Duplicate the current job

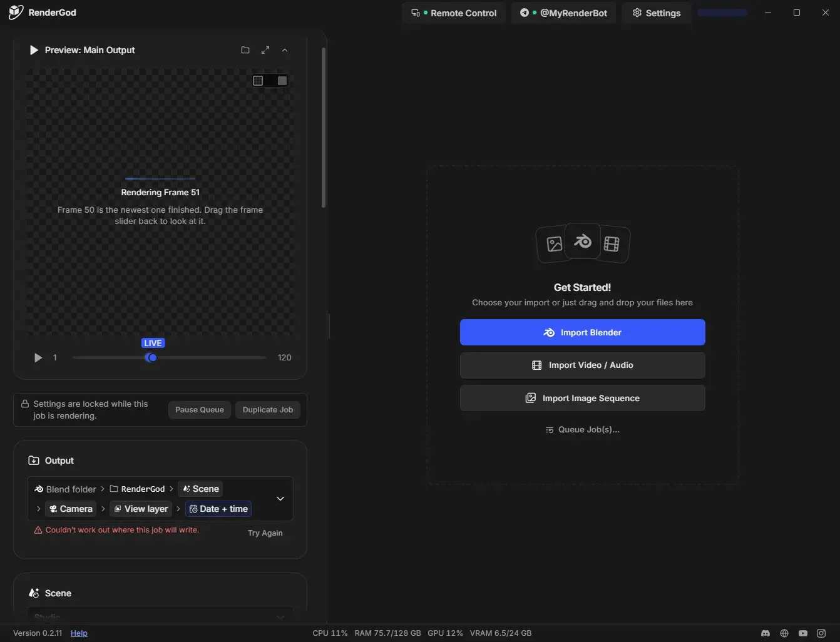(268, 410)
